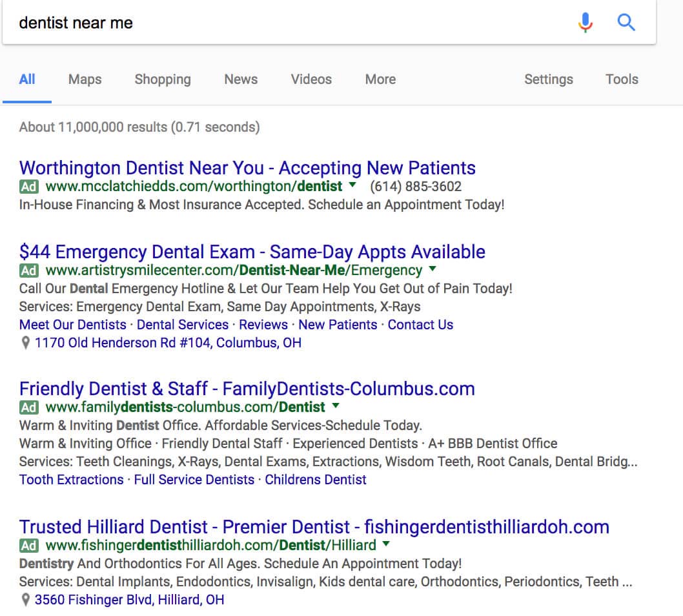Open 'Worthington Dentist Near You' ad link
Viewport: 683px width, 616px height.
tap(247, 168)
